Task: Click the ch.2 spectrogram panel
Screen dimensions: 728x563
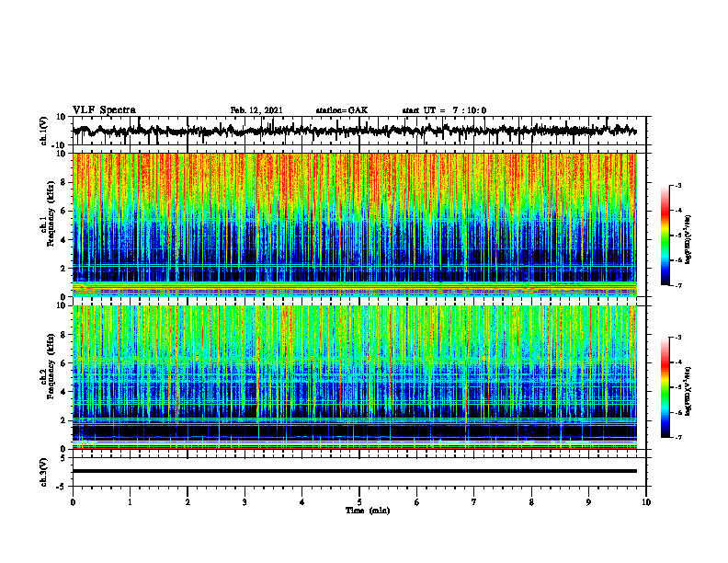Action: pyautogui.click(x=354, y=377)
